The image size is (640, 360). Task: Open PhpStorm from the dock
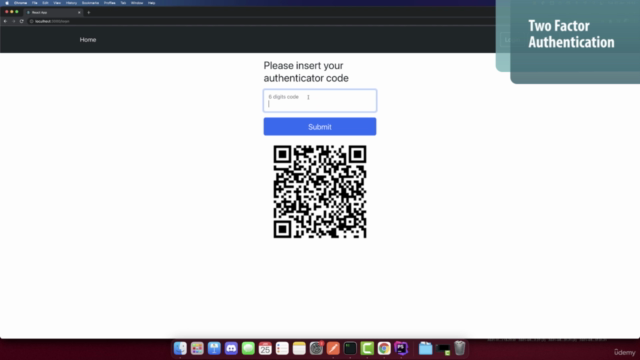coord(401,348)
